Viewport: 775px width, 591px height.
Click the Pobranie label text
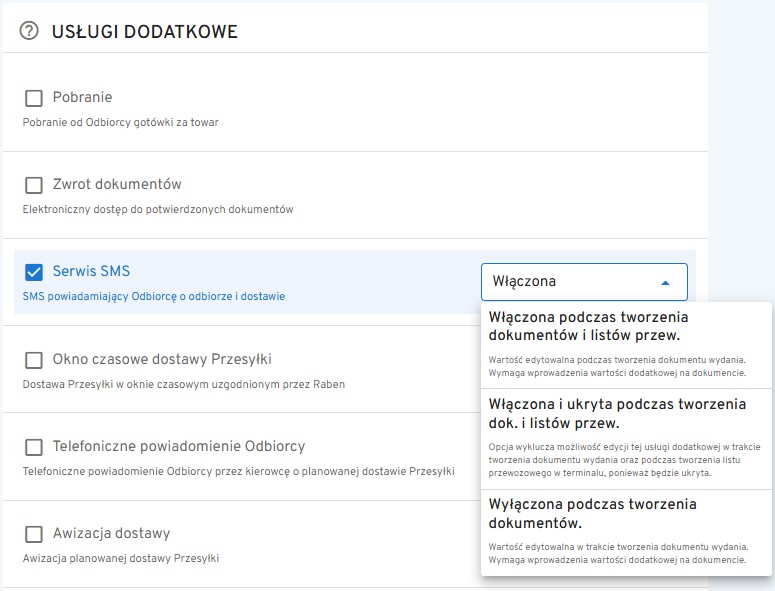pyautogui.click(x=82, y=97)
